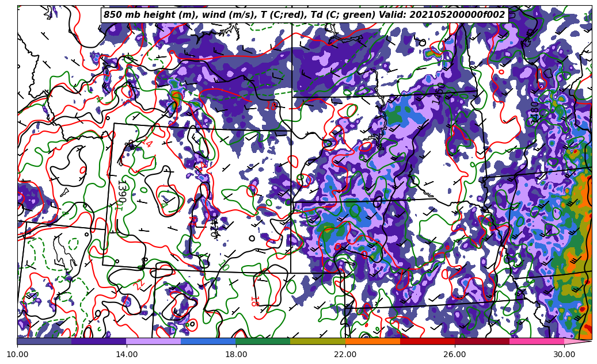Select the pink 28–30 colorbar segment
597x364 pixels.
click(x=537, y=341)
